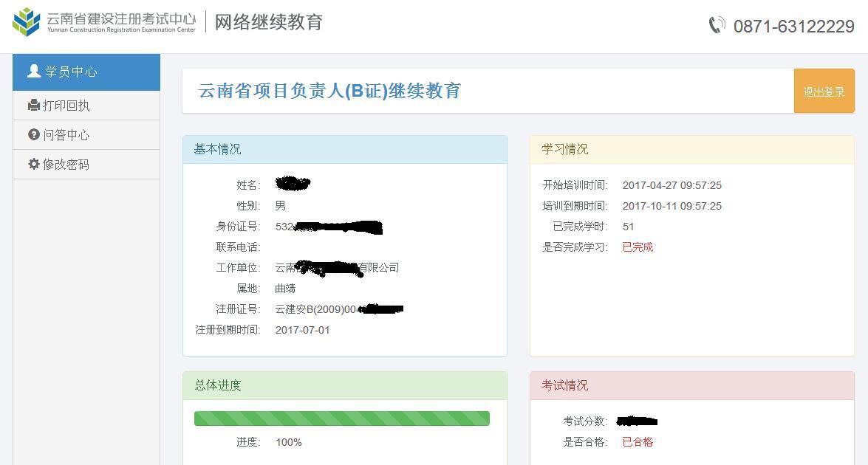Open the 学员中心 sidebar menu
The image size is (868, 465).
(x=86, y=72)
